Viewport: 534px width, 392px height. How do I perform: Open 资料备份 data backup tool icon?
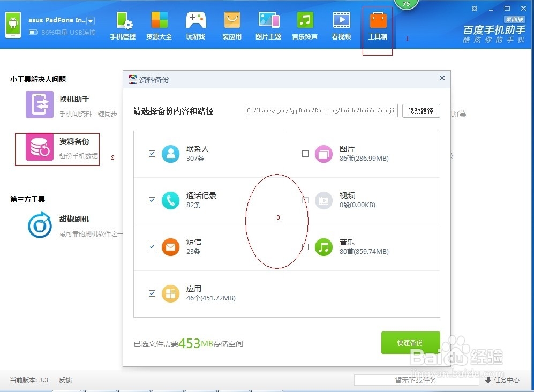pyautogui.click(x=40, y=147)
